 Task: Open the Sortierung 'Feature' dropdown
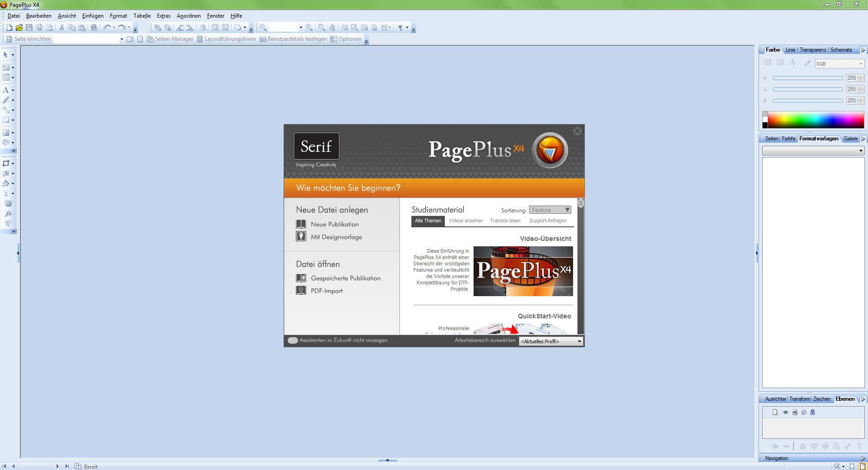click(550, 210)
